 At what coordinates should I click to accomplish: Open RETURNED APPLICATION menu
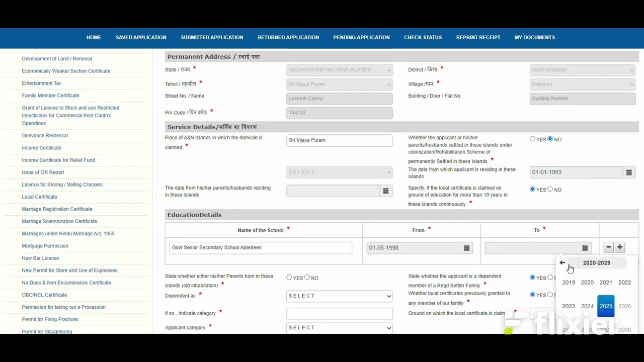[x=288, y=37]
